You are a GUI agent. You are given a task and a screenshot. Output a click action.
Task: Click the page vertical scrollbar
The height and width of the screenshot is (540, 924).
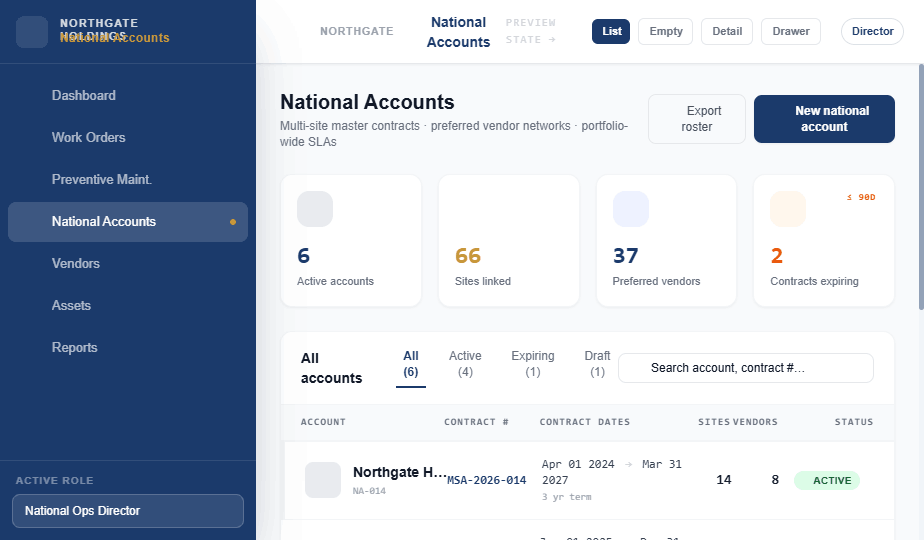pos(920,186)
